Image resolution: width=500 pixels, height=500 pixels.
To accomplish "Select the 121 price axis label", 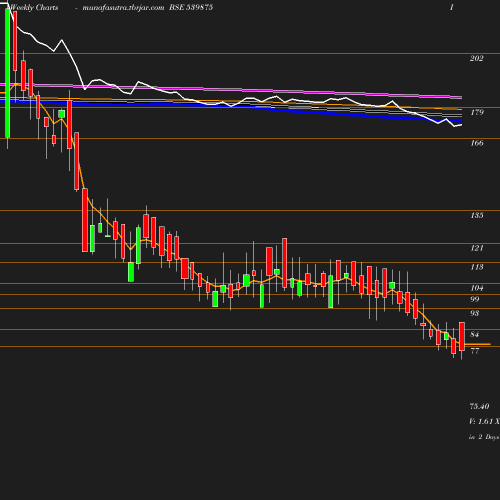I will pos(477,248).
